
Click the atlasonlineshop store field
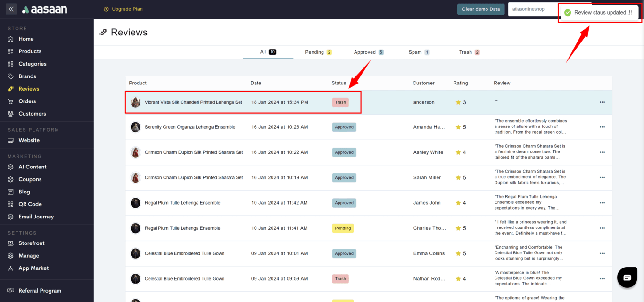coord(532,9)
